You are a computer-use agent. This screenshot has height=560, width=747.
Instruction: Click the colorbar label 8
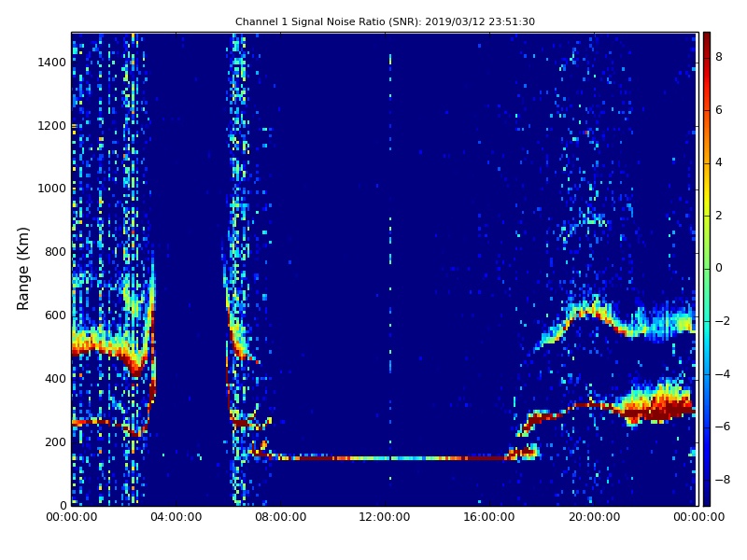719,57
